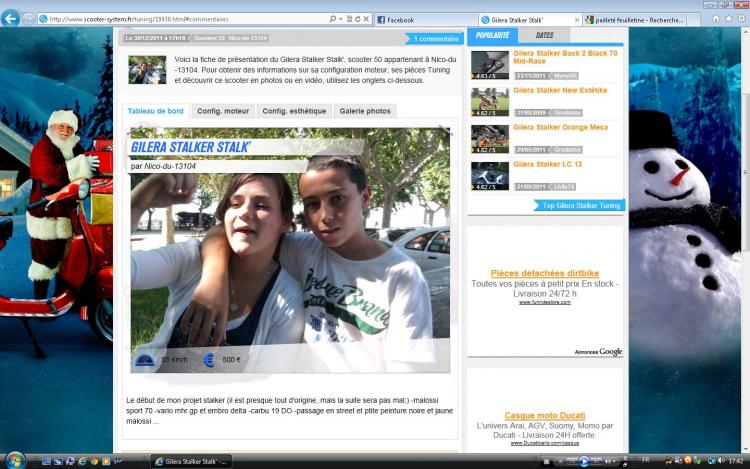The height and width of the screenshot is (469, 750).
Task: Open the Tableau de bord tab
Action: 155,111
